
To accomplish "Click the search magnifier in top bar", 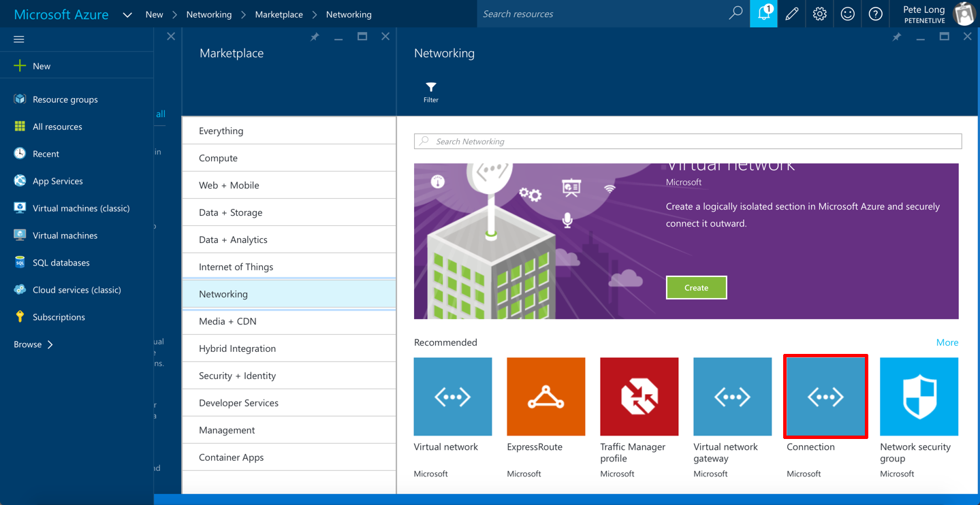I will click(x=736, y=13).
